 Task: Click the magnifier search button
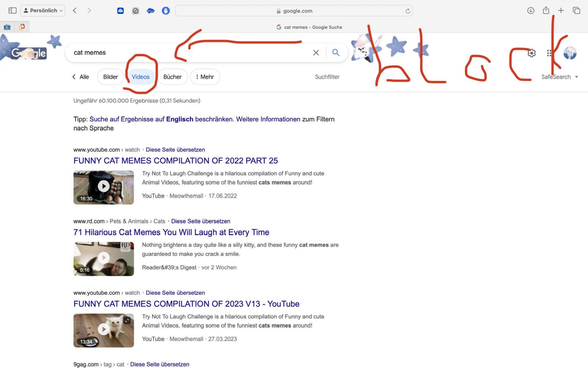(336, 53)
